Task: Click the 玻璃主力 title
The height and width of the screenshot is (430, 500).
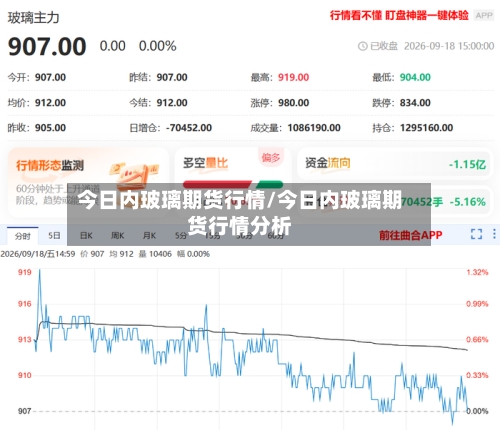Action: 33,18
